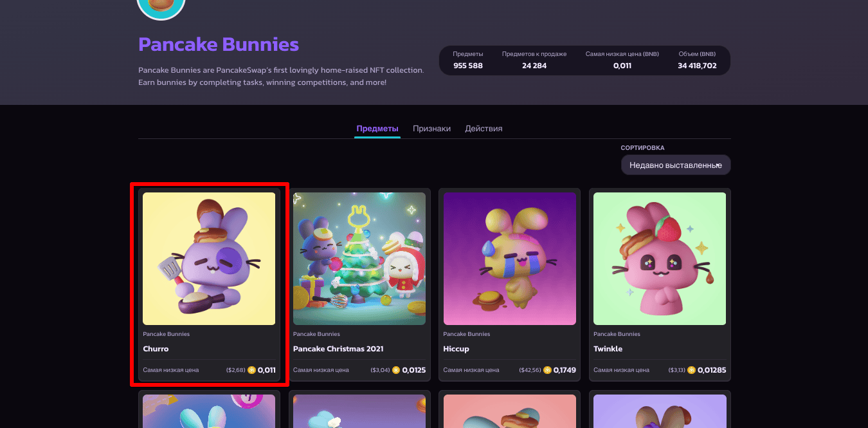This screenshot has width=868, height=428.
Task: Open the Недавно выставленные sorting dropdown
Action: 676,165
